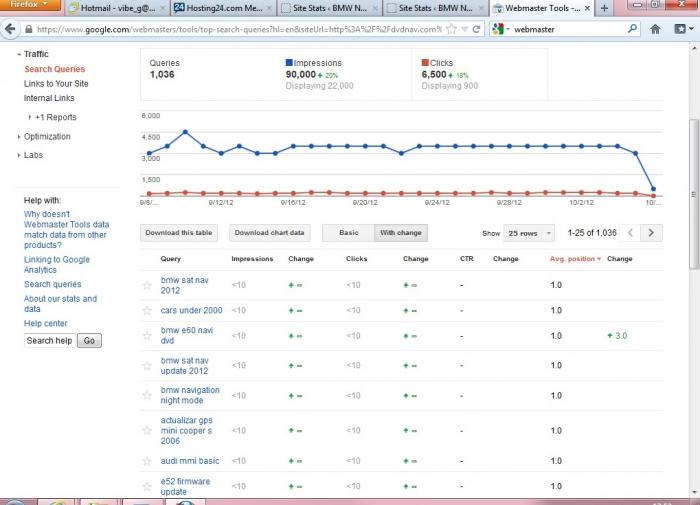
Task: Open Search Queries in sidebar
Action: point(54,69)
